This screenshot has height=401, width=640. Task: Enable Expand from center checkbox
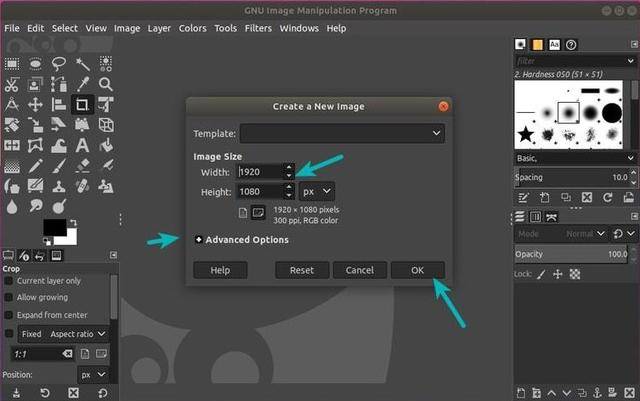click(x=8, y=315)
